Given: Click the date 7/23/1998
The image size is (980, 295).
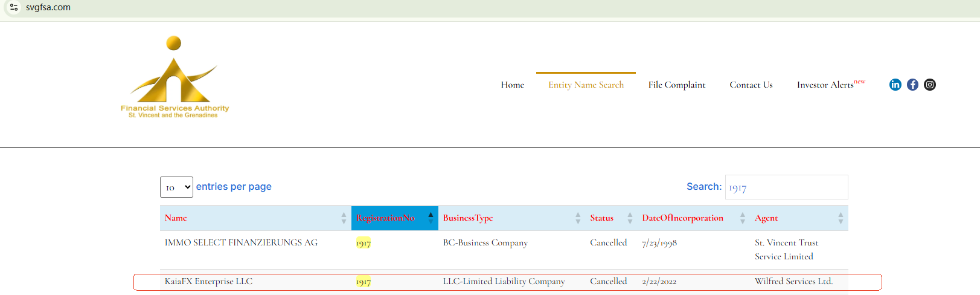Looking at the screenshot, I should (659, 243).
